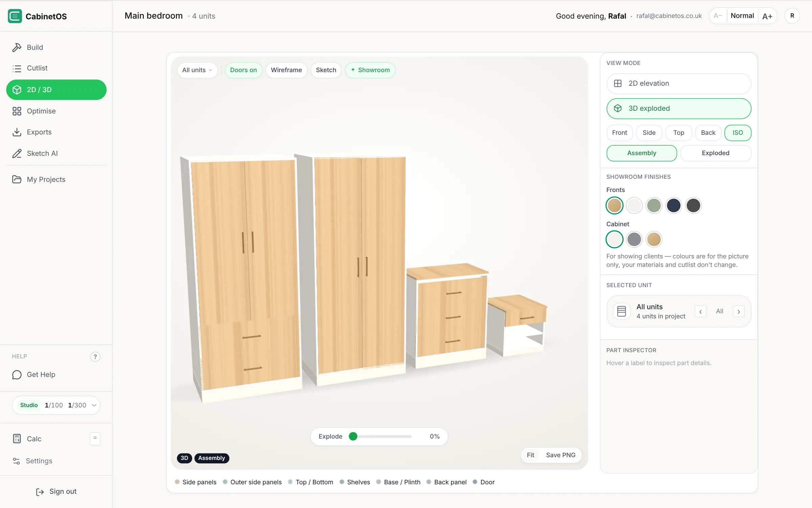Click the help question mark icon
Viewport: 812px width, 508px height.
pos(95,357)
